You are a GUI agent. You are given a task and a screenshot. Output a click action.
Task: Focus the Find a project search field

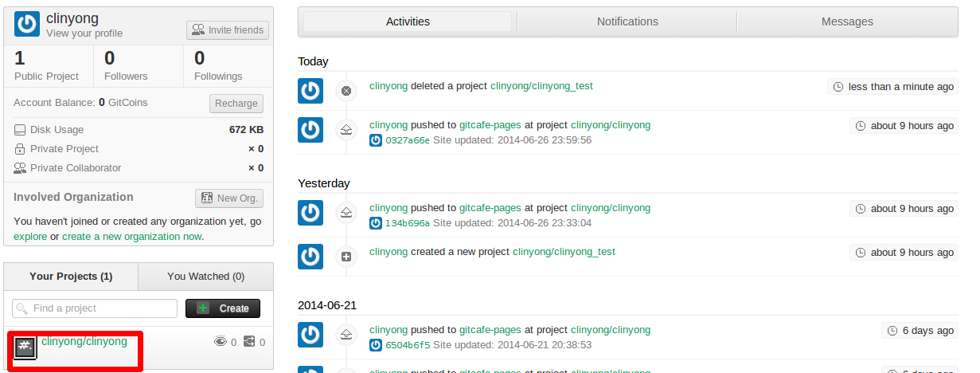point(95,308)
